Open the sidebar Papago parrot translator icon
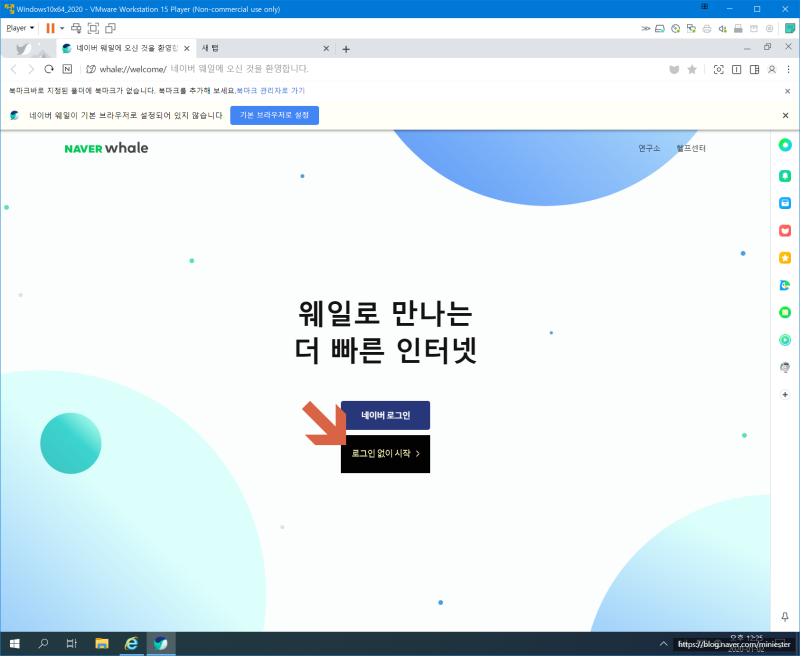800x656 pixels. (x=785, y=285)
